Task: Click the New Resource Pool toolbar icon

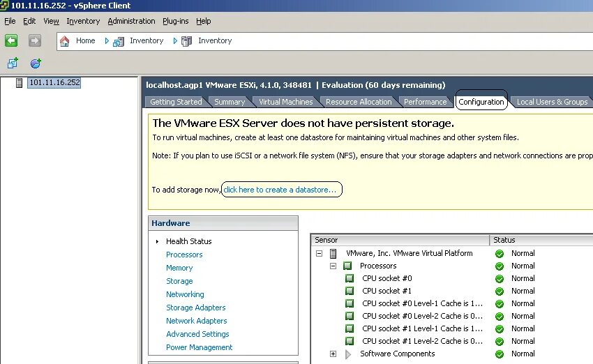Action: pyautogui.click(x=36, y=63)
